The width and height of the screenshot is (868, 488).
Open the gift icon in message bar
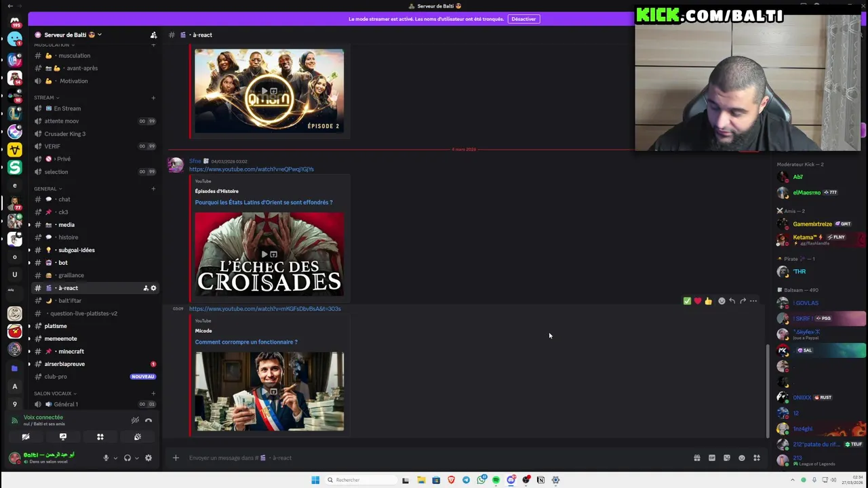[x=696, y=458]
